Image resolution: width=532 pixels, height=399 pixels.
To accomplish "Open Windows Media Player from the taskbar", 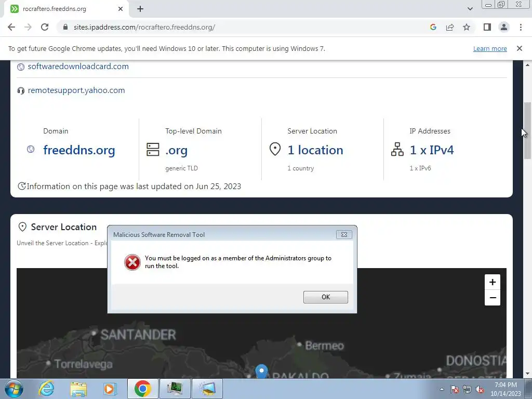I will [x=110, y=389].
